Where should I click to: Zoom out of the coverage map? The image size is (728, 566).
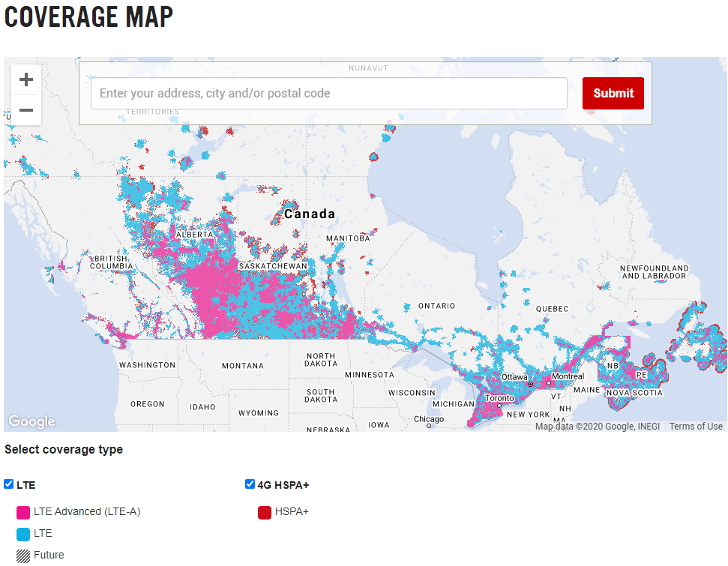(x=26, y=110)
